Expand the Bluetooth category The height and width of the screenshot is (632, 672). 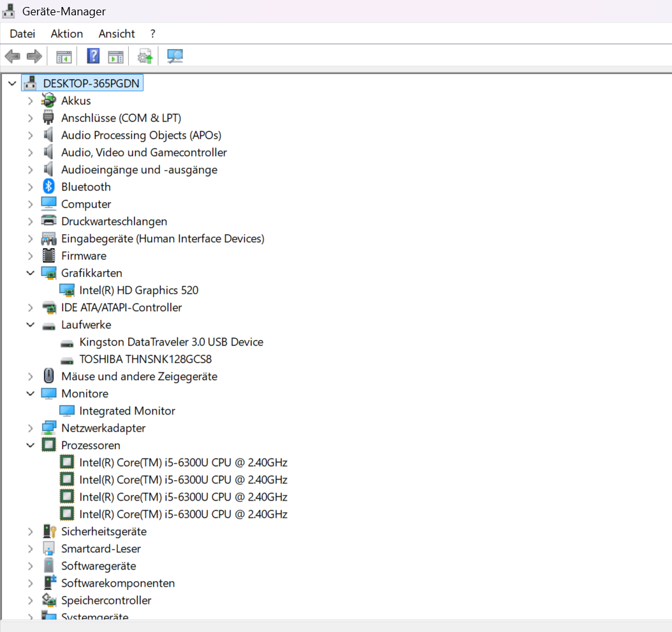click(30, 187)
